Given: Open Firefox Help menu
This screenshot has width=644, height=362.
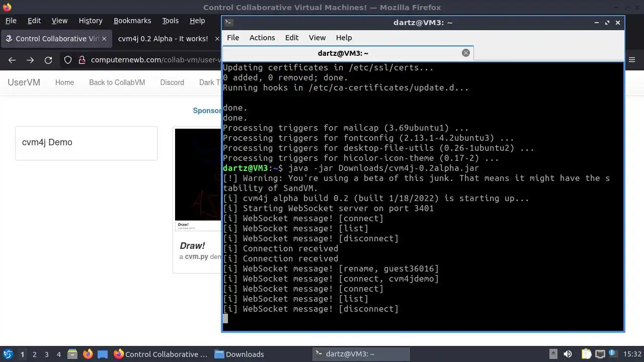Looking at the screenshot, I should pyautogui.click(x=197, y=21).
